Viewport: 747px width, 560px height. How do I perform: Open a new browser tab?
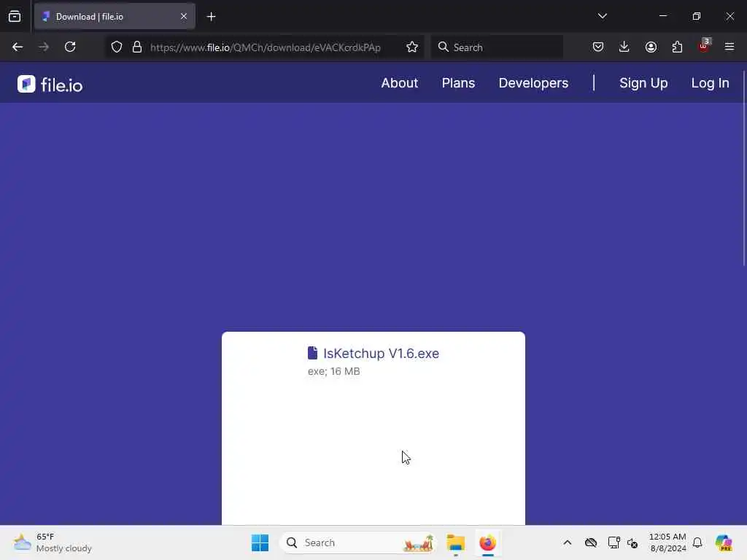pos(211,17)
